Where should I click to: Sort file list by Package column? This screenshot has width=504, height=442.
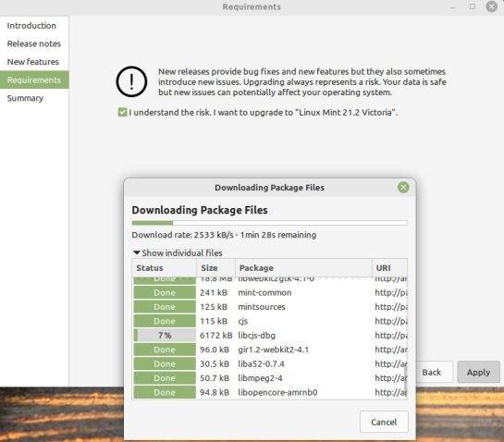303,268
